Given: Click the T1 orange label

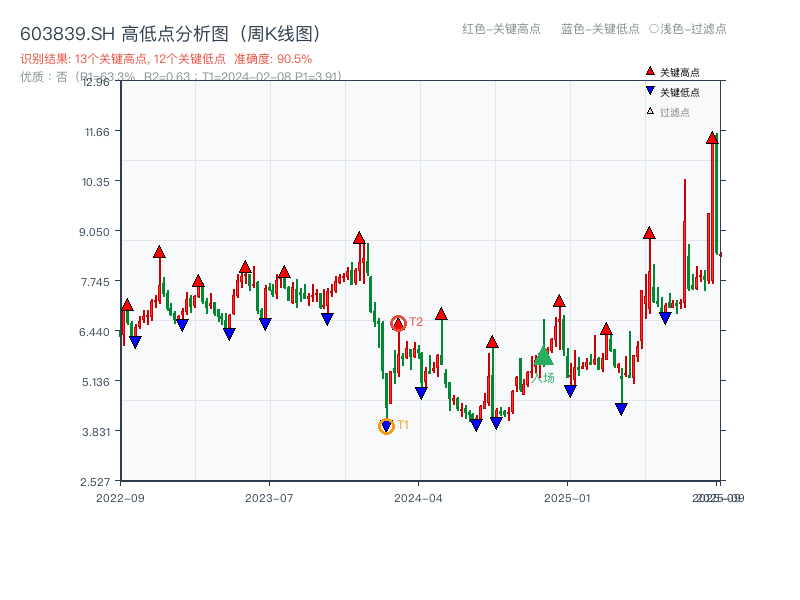Looking at the screenshot, I should (x=403, y=425).
